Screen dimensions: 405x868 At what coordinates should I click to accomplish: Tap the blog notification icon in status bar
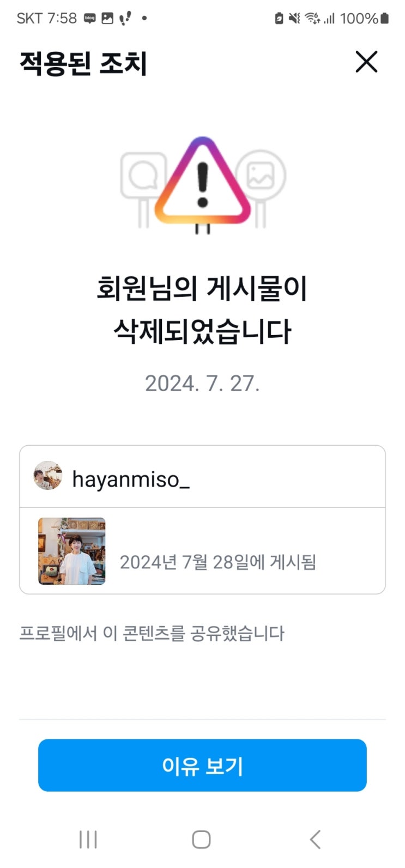pos(90,19)
